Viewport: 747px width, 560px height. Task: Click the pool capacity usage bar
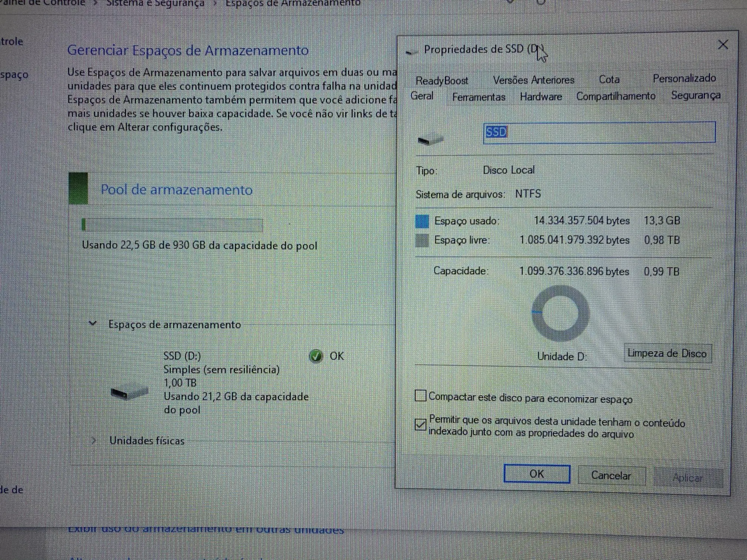tap(172, 225)
